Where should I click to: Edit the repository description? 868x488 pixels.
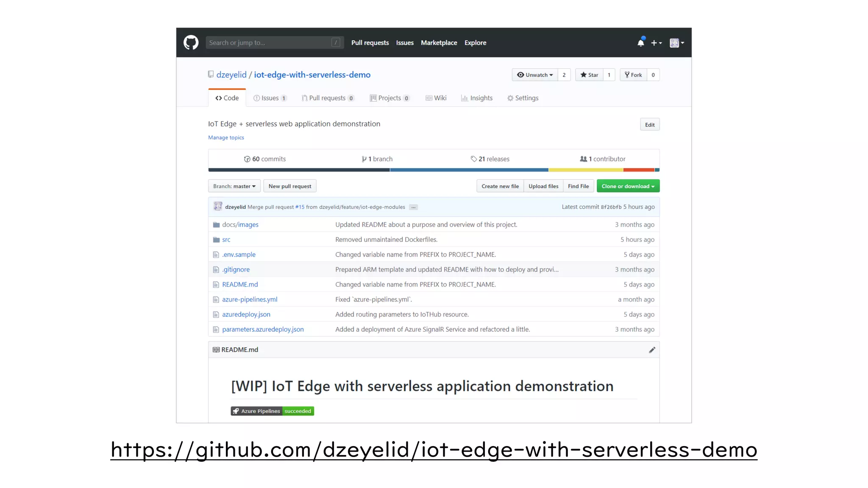coord(650,125)
